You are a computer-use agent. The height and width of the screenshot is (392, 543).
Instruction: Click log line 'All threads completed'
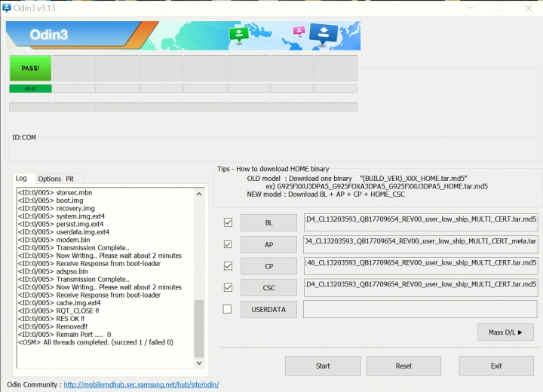96,342
